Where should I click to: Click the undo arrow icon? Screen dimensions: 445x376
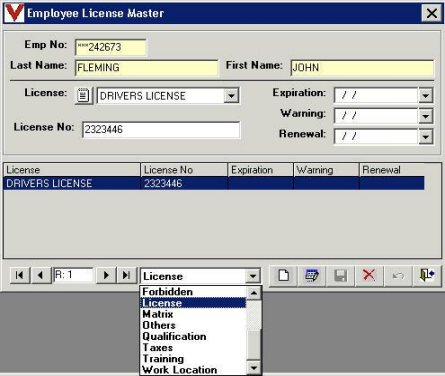[x=398, y=275]
